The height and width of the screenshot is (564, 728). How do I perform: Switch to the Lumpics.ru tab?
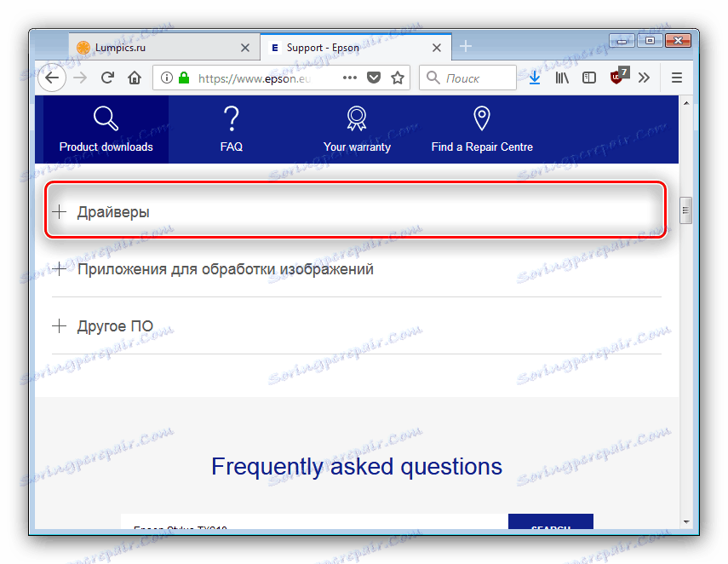(x=164, y=47)
